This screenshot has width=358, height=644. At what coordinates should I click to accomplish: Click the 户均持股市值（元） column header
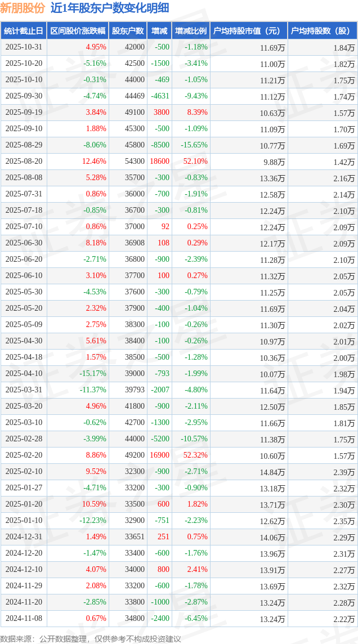tap(248, 31)
